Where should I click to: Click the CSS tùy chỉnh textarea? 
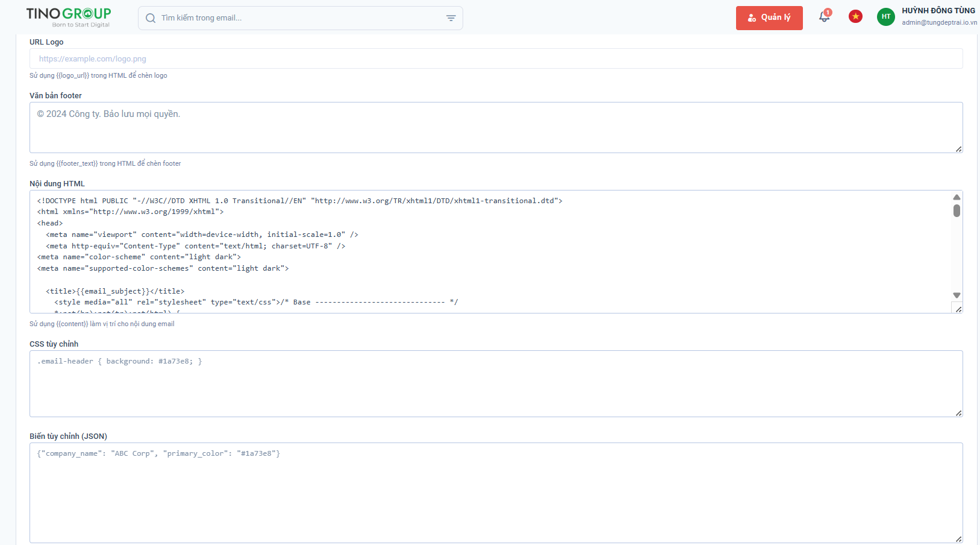pos(496,383)
